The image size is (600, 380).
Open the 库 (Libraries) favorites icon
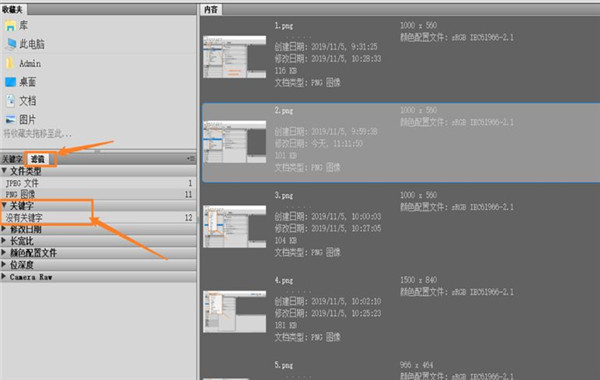(x=10, y=26)
